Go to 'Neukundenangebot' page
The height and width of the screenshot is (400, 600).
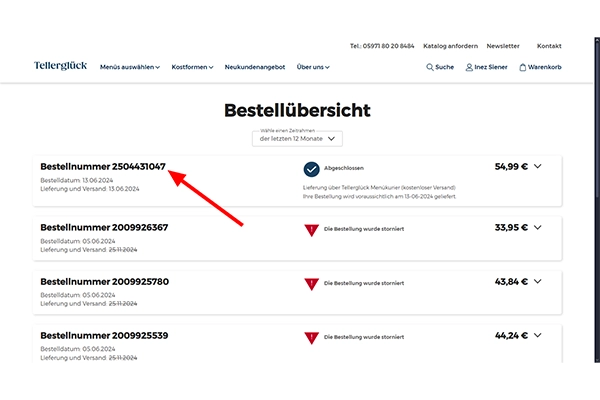tap(254, 67)
